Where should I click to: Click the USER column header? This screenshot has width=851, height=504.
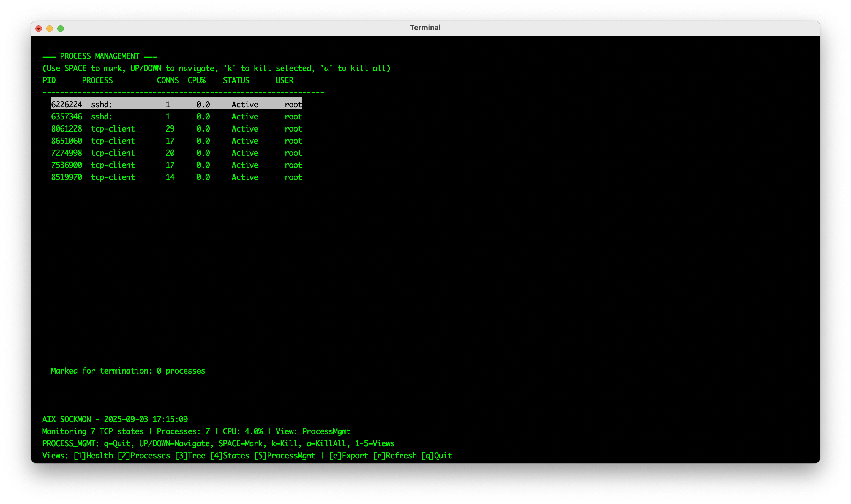point(285,81)
